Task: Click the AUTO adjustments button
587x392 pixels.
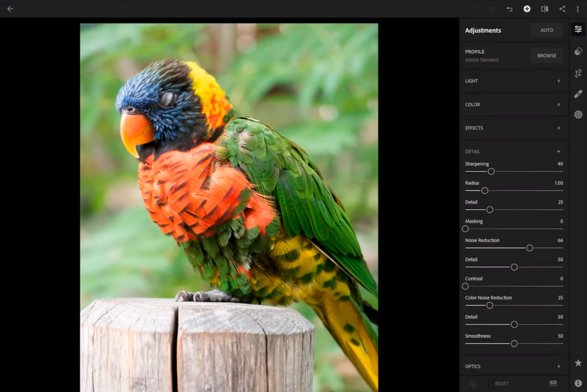Action: [547, 30]
